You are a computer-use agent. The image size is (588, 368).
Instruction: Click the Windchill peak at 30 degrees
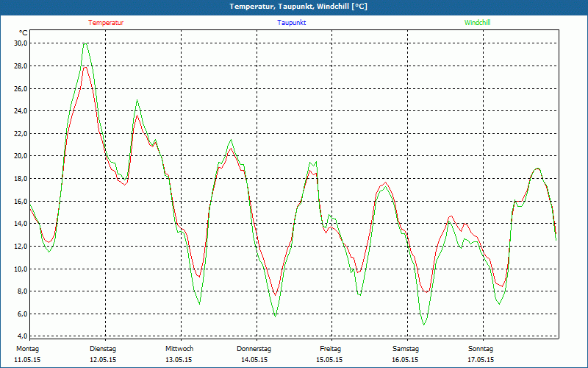coord(85,43)
